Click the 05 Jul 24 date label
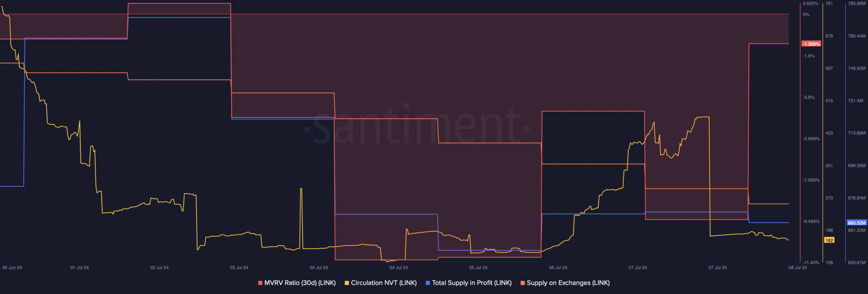Viewport: 868px width, 294px height. coord(478,268)
